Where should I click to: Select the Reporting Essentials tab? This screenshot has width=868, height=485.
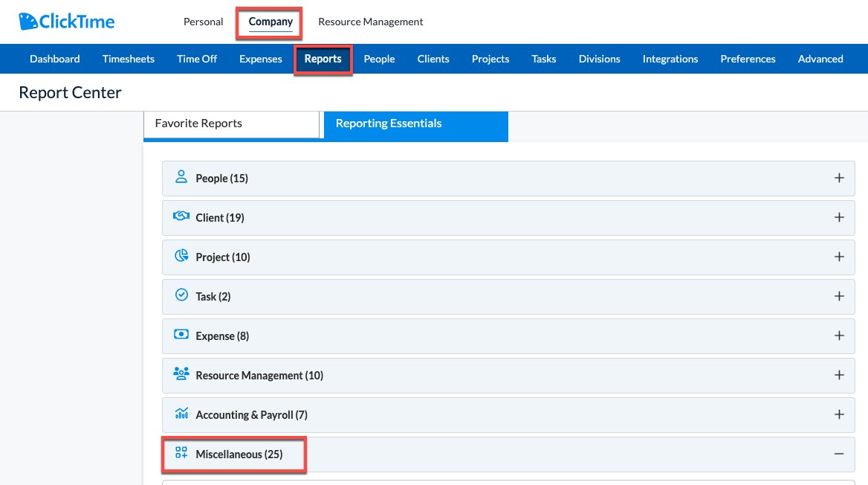415,125
